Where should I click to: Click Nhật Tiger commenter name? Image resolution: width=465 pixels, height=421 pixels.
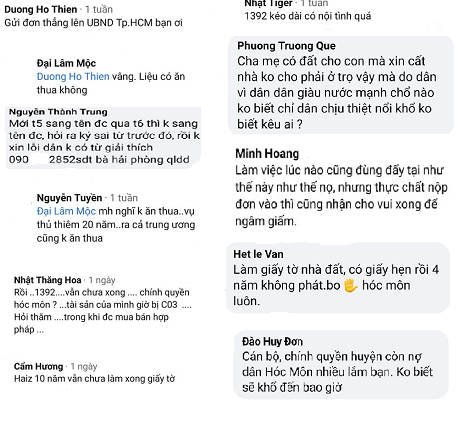268,3
